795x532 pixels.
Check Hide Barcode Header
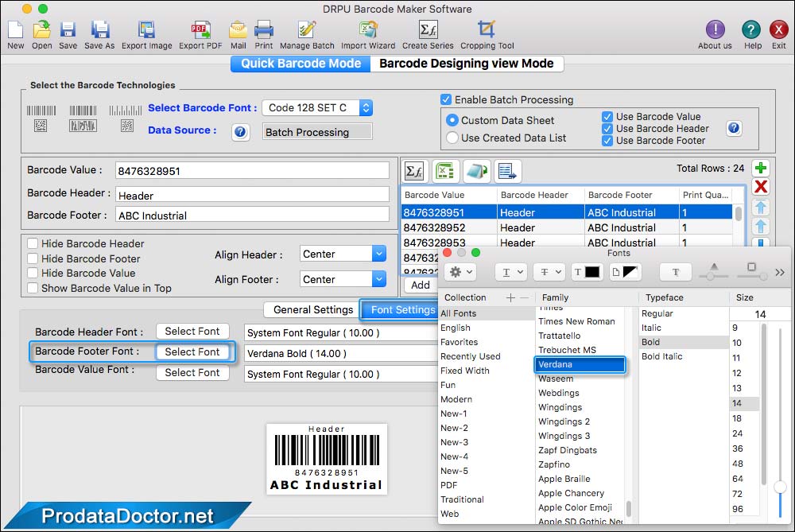click(x=33, y=243)
